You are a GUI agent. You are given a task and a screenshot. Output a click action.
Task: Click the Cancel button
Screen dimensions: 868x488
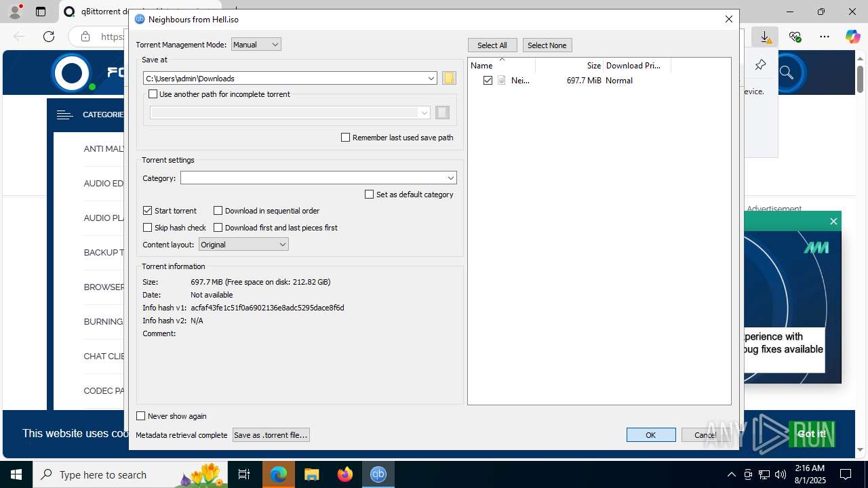(705, 434)
